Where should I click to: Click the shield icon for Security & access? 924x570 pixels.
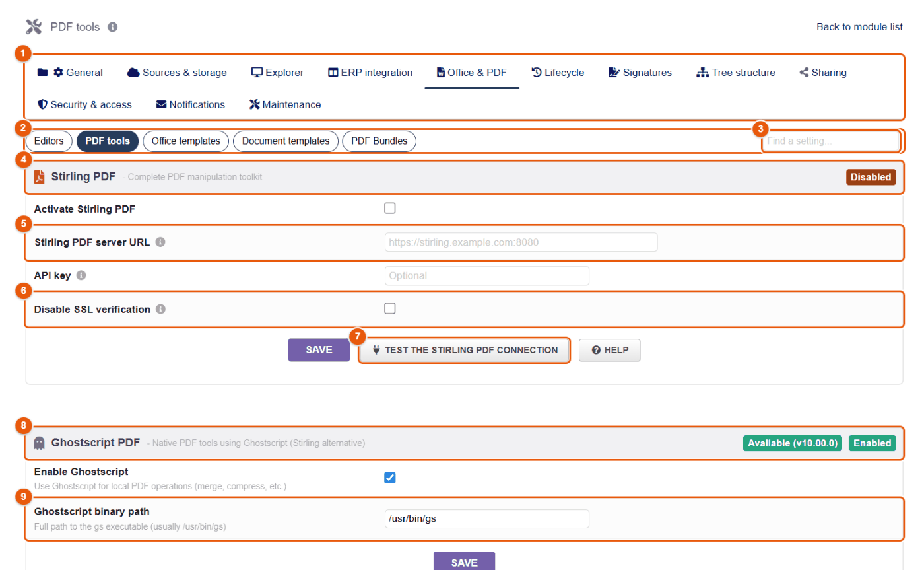43,104
